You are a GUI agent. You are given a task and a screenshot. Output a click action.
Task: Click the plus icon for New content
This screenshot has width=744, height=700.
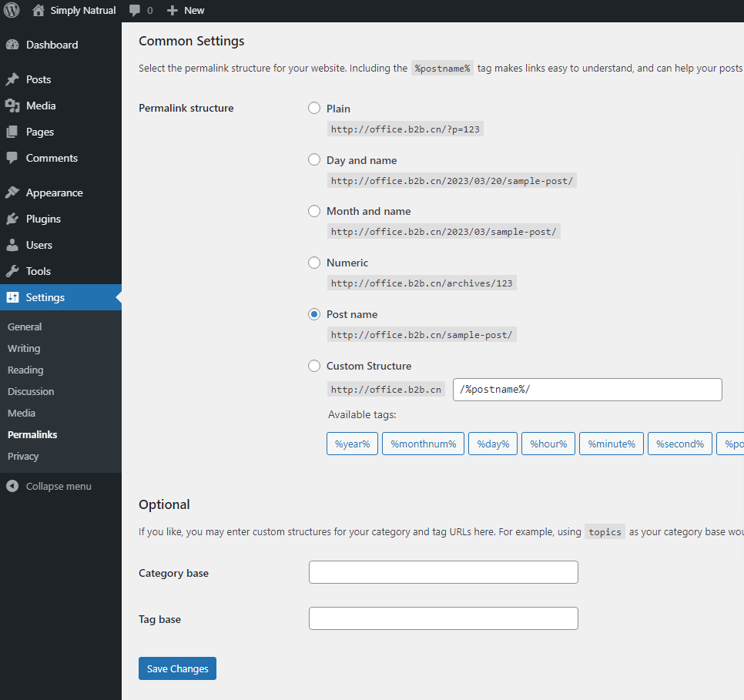tap(172, 11)
